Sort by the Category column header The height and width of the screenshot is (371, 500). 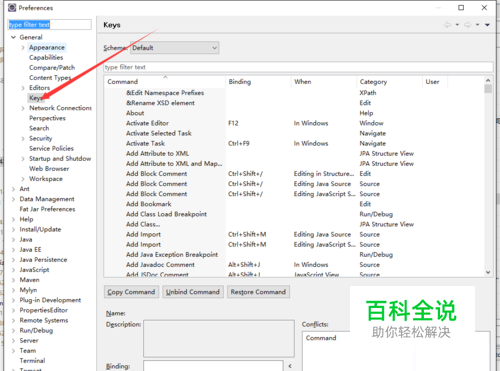click(x=389, y=82)
